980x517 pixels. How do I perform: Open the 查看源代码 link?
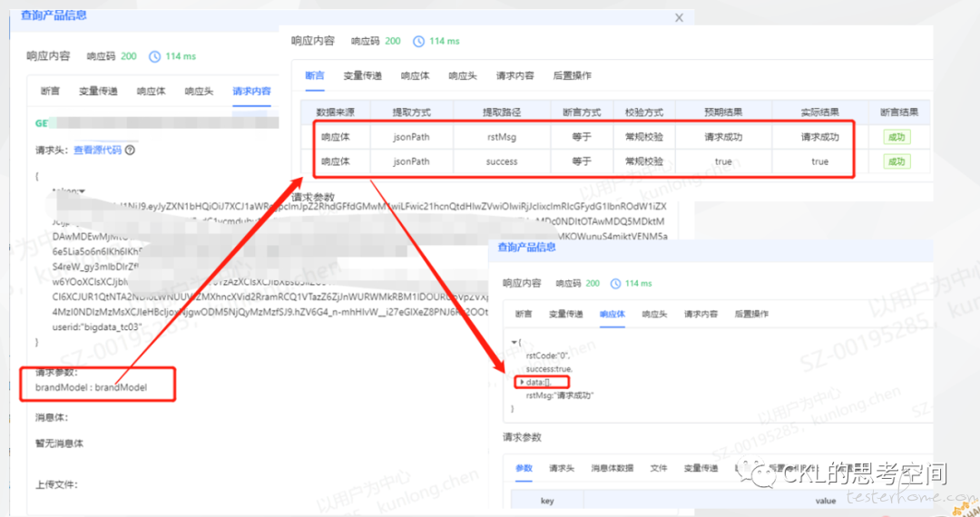tap(97, 150)
